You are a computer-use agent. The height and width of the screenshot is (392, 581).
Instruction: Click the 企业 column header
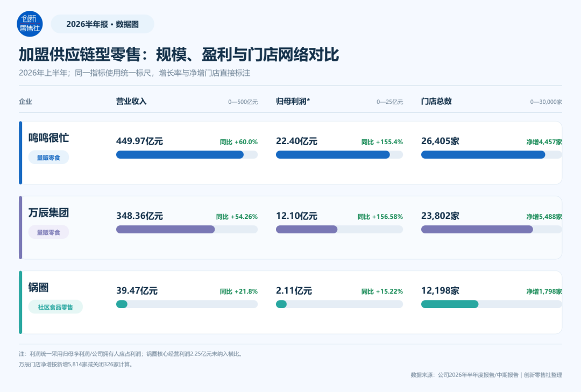point(26,102)
